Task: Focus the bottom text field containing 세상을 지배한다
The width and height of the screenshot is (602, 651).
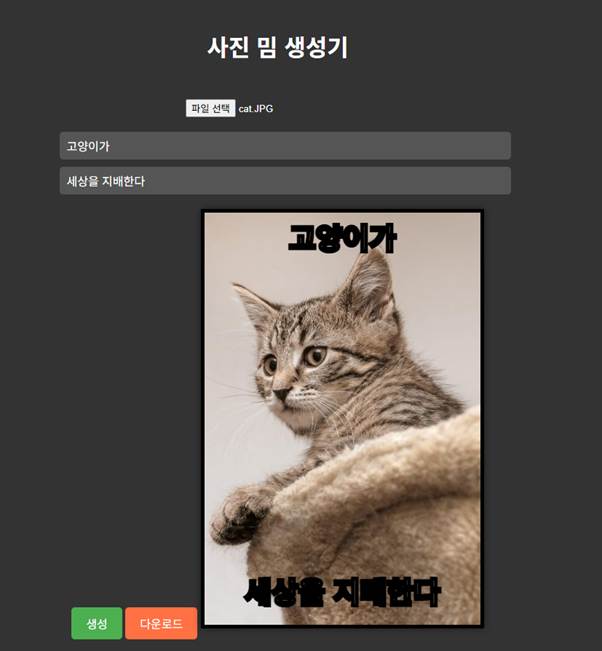Action: coord(285,181)
